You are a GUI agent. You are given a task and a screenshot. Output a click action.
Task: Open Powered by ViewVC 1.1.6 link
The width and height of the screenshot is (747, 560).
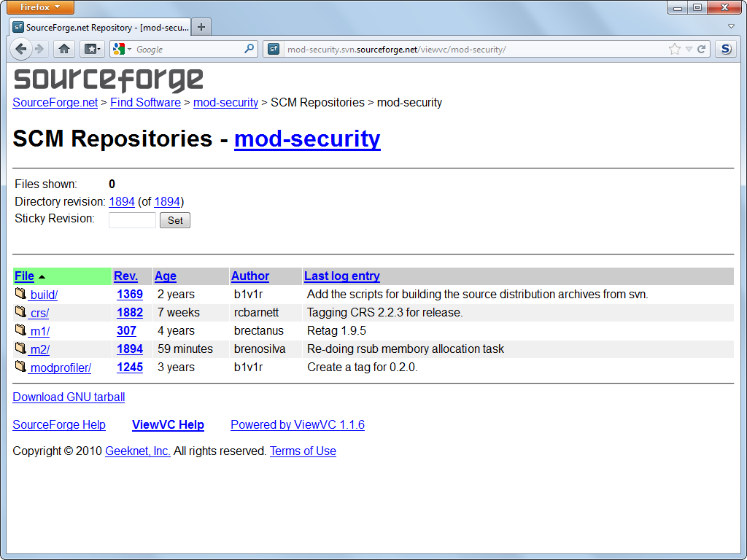(x=298, y=425)
